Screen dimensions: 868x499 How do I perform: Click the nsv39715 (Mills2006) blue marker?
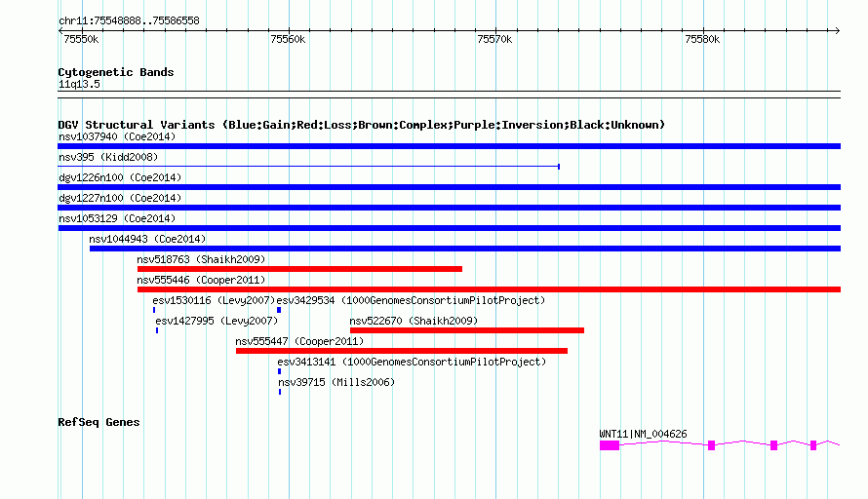(280, 392)
